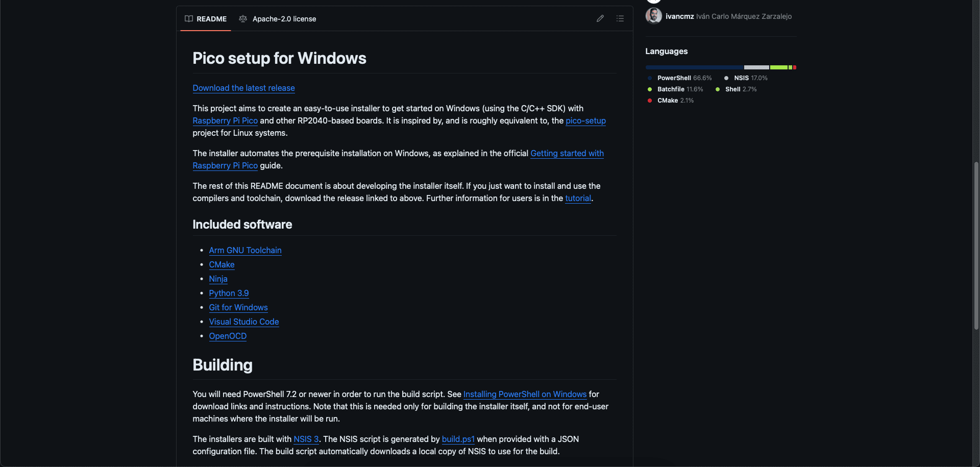
Task: Select PowerShell 66.6% language entry
Action: pyautogui.click(x=679, y=78)
